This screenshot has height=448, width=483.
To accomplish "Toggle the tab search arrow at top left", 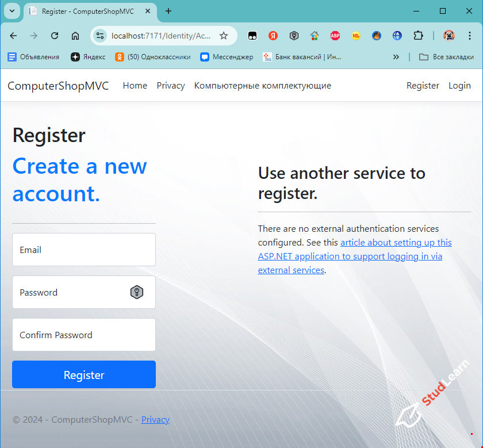I will pos(12,12).
